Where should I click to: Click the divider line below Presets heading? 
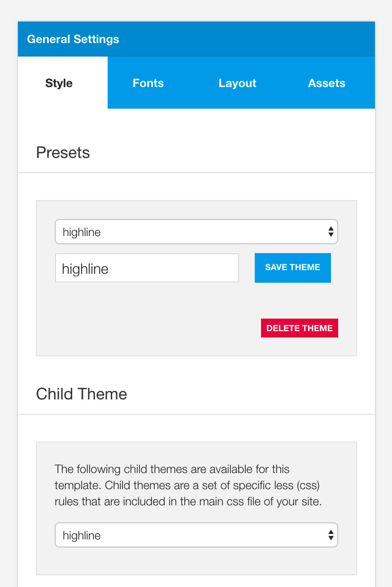[x=196, y=173]
